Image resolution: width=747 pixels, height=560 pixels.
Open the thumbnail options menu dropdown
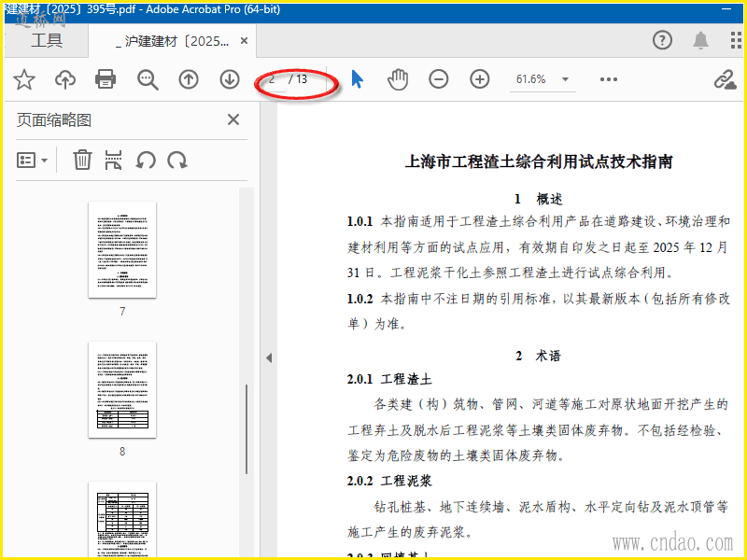(x=32, y=161)
